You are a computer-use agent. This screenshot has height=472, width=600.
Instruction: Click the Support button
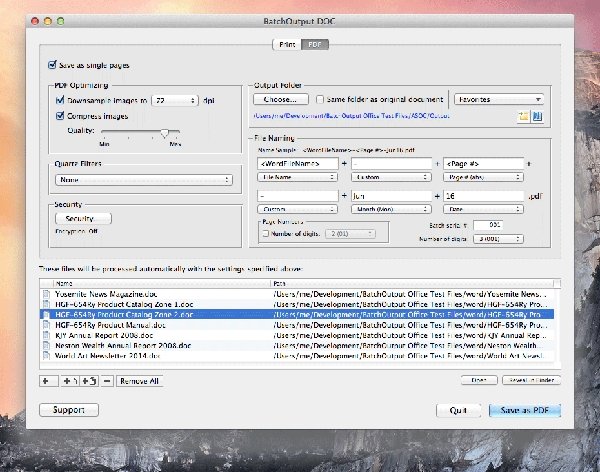coord(69,410)
